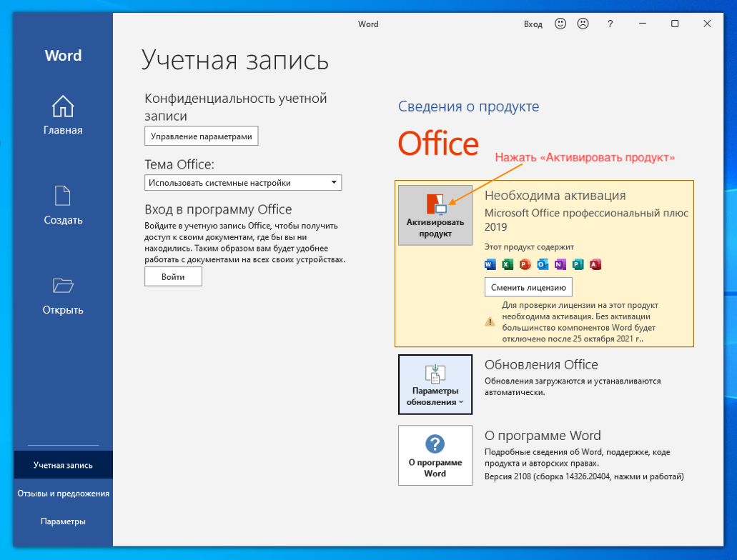
Task: Select Учетная запись in sidebar
Action: (x=63, y=465)
